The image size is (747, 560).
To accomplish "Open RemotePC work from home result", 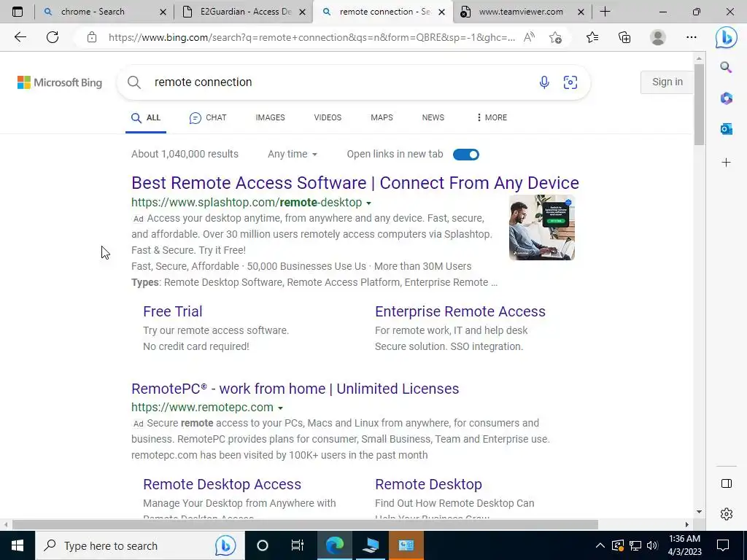I will click(295, 389).
